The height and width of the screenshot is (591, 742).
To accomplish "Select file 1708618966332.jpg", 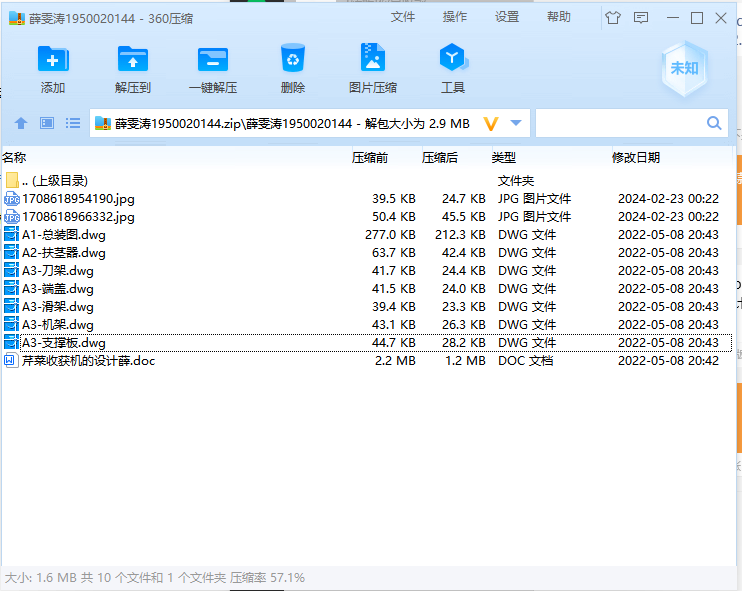I will [367, 217].
